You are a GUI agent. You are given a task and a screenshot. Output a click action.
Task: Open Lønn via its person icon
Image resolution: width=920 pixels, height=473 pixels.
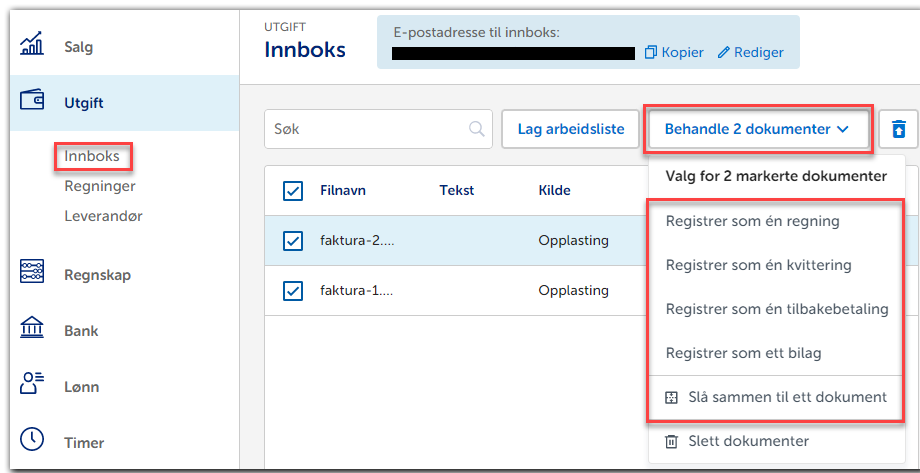(32, 386)
